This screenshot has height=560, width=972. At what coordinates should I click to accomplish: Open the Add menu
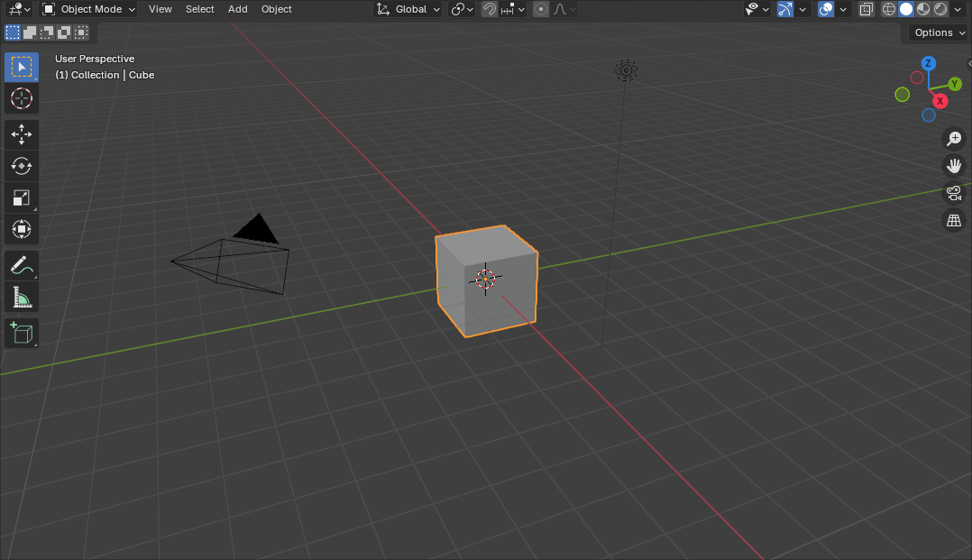pyautogui.click(x=237, y=9)
